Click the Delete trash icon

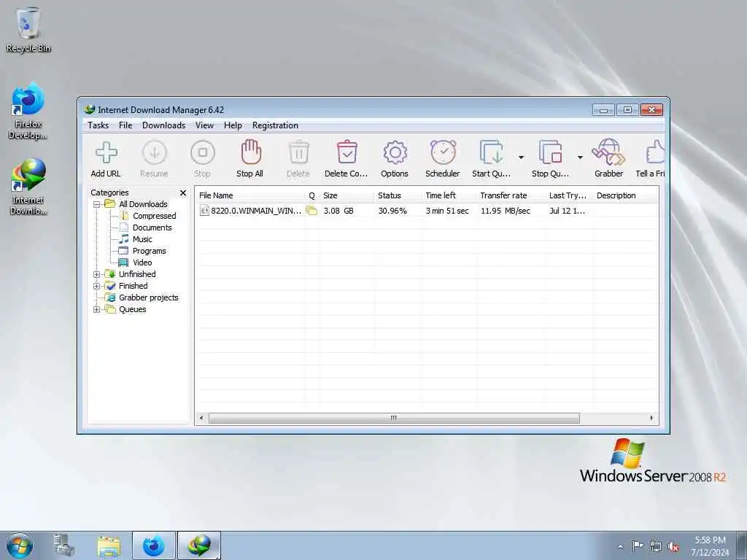[298, 152]
